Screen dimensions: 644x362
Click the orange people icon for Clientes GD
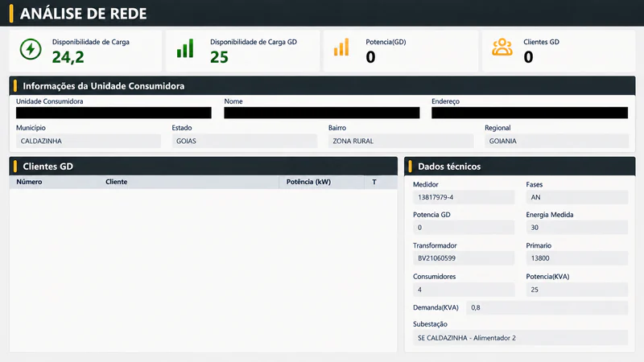pos(502,47)
